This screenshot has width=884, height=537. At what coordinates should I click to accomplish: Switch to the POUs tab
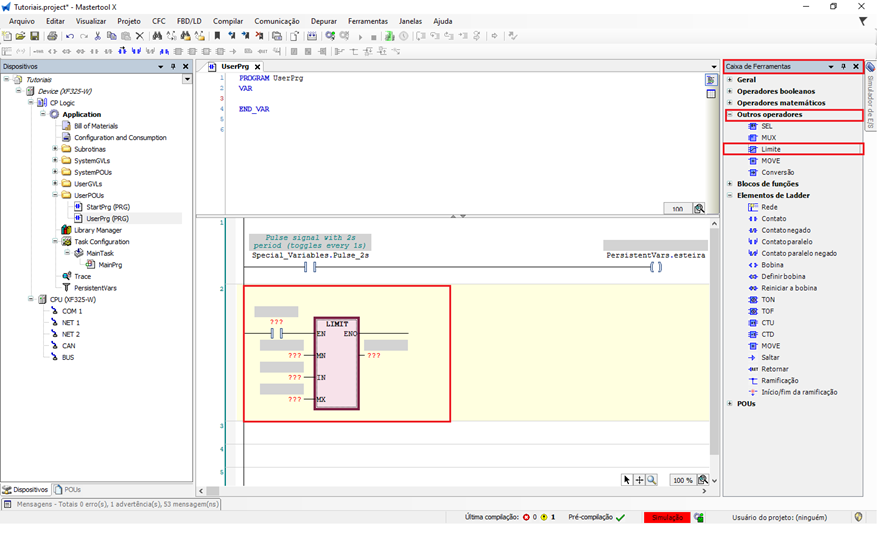click(x=71, y=490)
